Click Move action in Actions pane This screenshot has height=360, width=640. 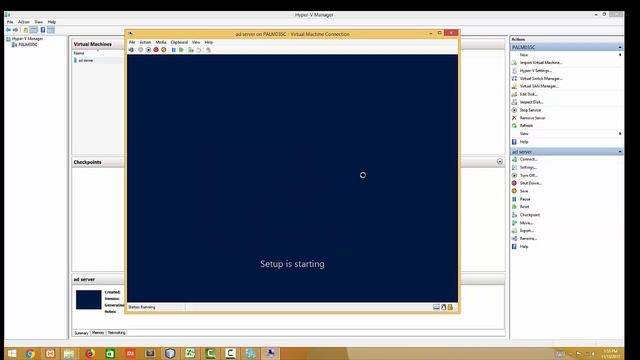coord(526,223)
